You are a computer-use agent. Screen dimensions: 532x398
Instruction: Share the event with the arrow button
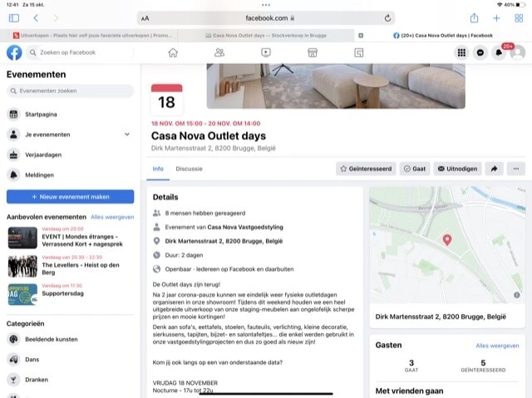click(495, 169)
